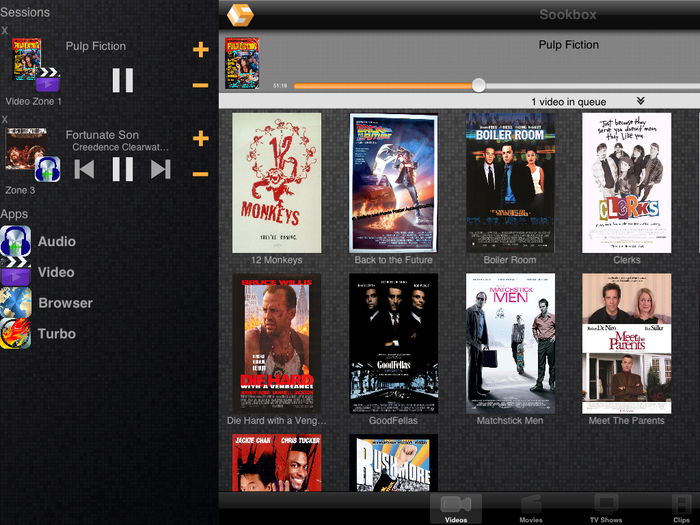Click the 'Creedence Clearwat…' artist text
700x525 pixels.
121,147
